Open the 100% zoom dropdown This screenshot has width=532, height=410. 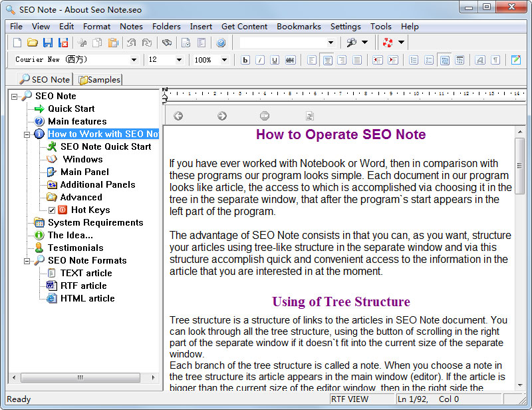pyautogui.click(x=224, y=60)
